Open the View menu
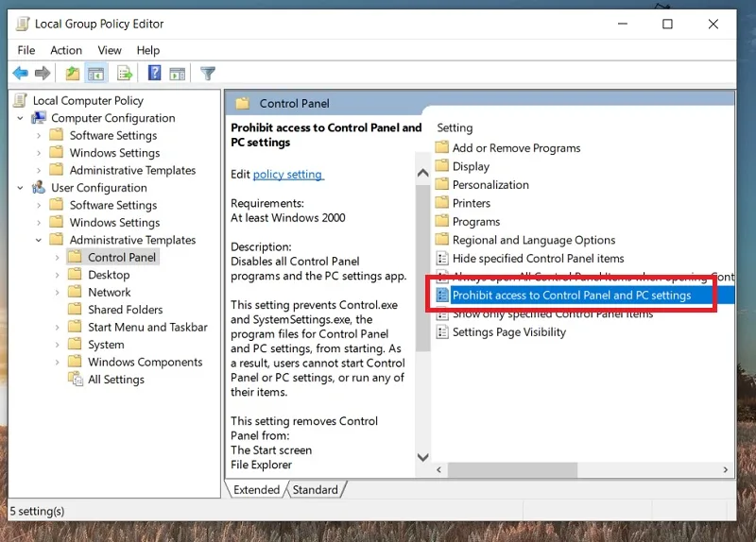 click(110, 50)
